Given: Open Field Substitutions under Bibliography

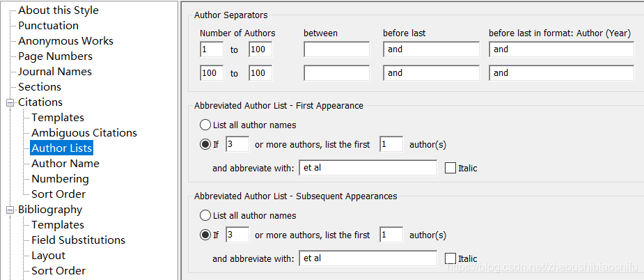Looking at the screenshot, I should point(78,240).
